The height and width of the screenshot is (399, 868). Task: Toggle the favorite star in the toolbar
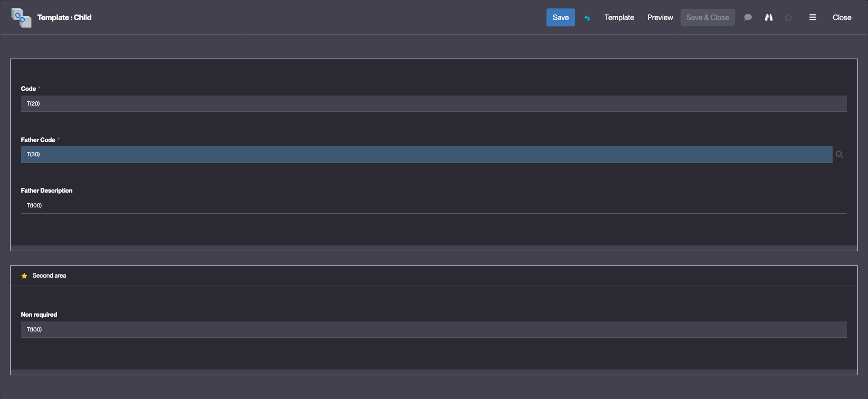(x=788, y=17)
